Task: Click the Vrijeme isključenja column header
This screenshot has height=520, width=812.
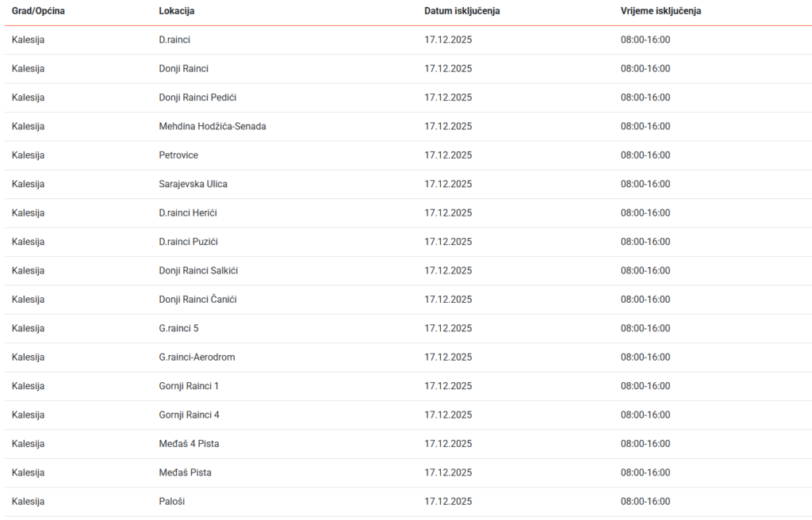Action: coord(661,11)
